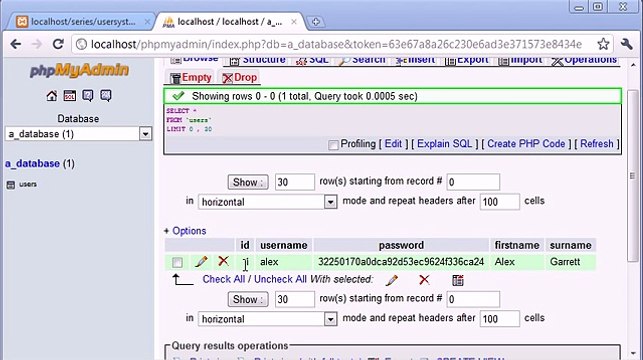Click the phpMyAdmin logo
Image resolution: width=643 pixels, height=360 pixels.
tap(79, 70)
